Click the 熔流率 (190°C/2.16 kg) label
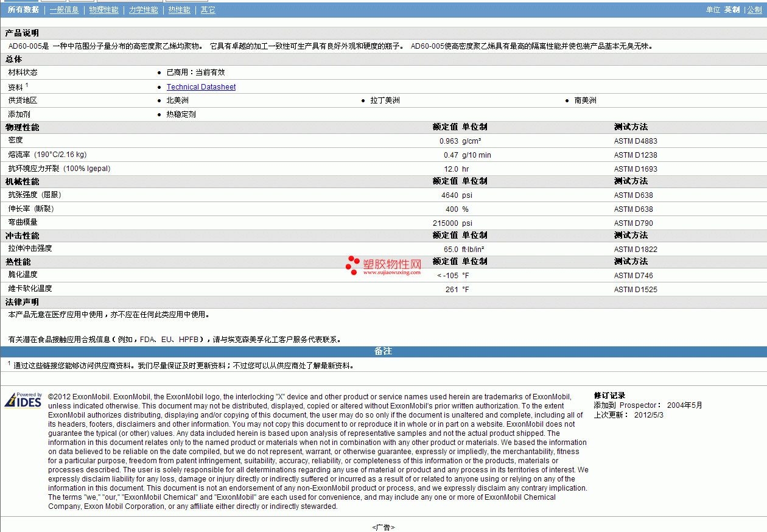Image resolution: width=767 pixels, height=532 pixels. (47, 155)
